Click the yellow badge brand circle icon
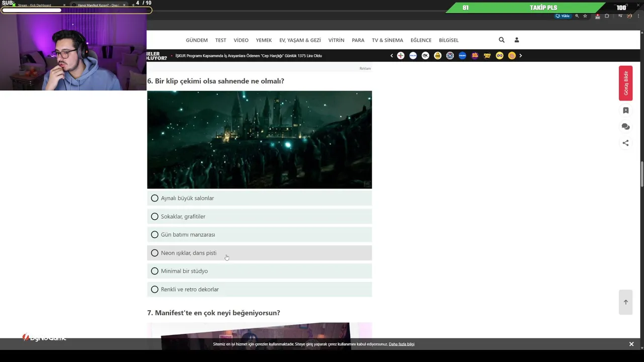Screen dimensions: 644x362 [x=438, y=56]
